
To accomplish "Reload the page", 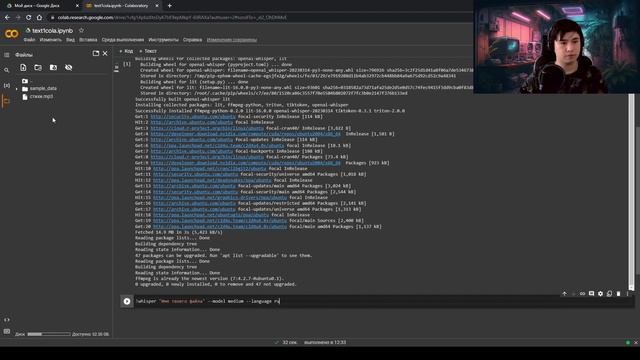I will point(28,18).
